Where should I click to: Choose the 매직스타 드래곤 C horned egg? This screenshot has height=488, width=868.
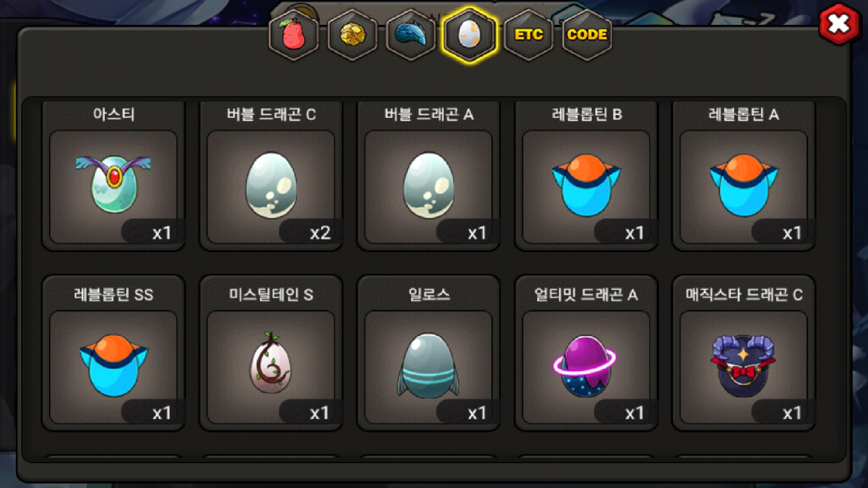(x=744, y=367)
